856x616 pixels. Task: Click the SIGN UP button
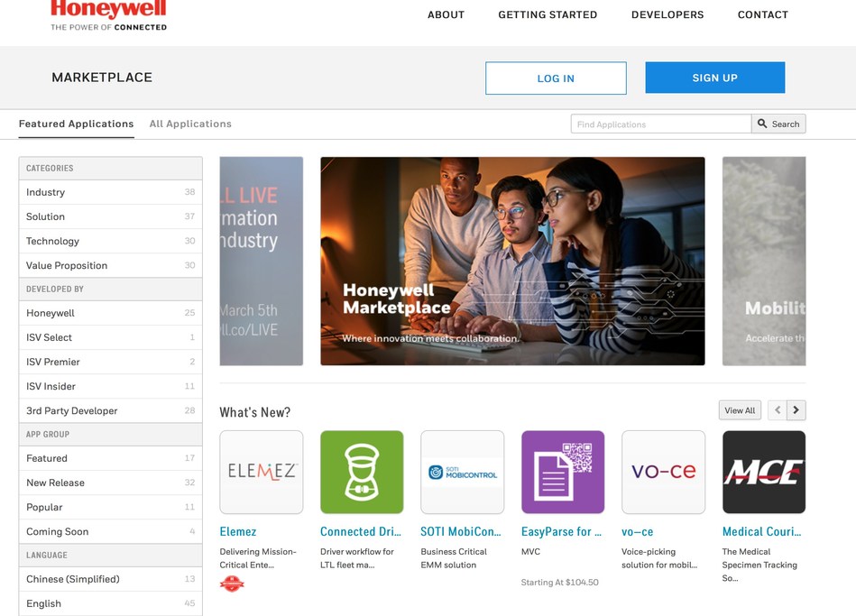pos(714,77)
